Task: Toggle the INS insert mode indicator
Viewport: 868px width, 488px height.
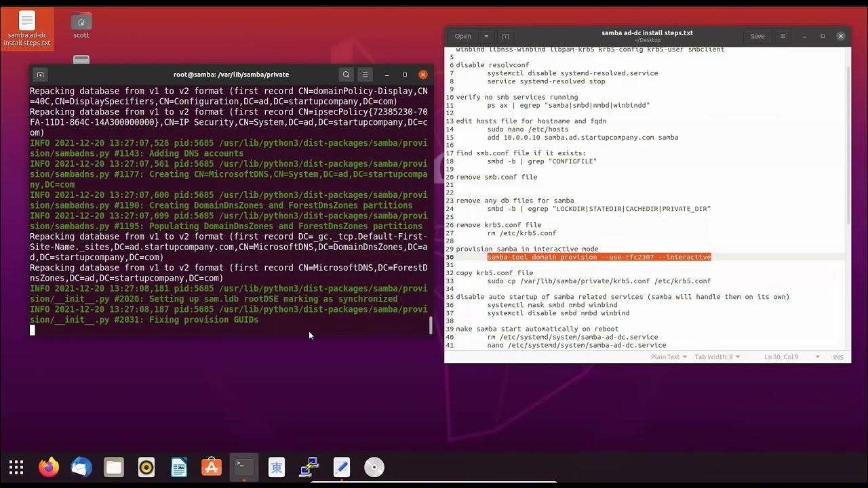Action: pyautogui.click(x=838, y=357)
